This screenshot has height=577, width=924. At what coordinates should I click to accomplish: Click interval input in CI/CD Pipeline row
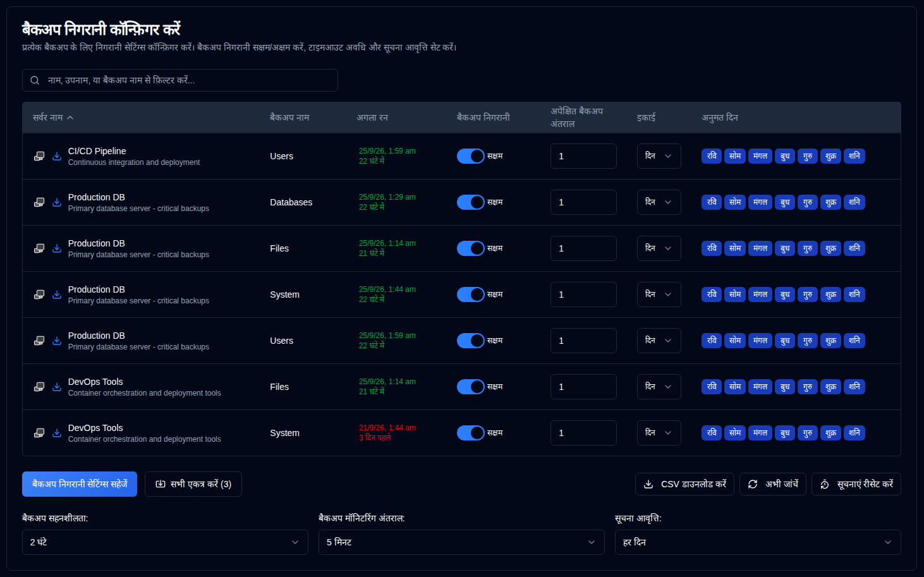point(583,156)
